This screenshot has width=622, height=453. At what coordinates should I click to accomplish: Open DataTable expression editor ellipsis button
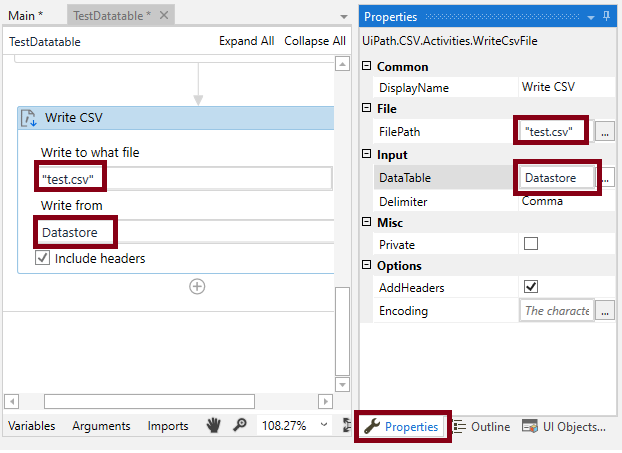(x=604, y=177)
